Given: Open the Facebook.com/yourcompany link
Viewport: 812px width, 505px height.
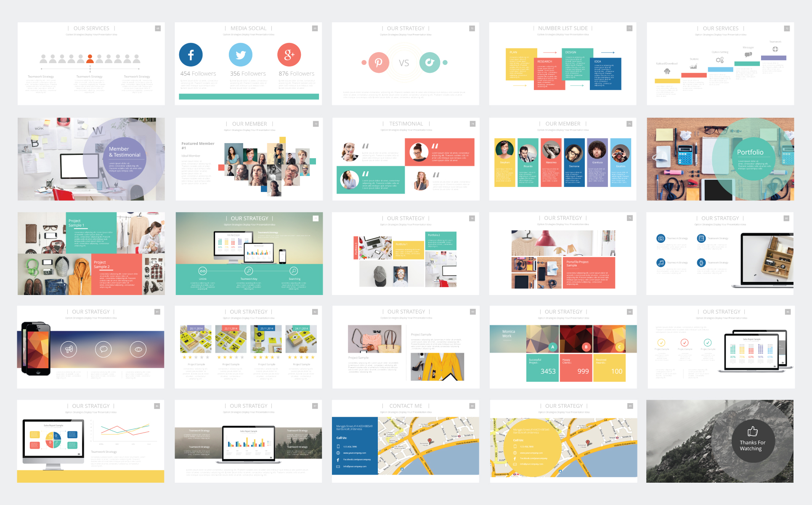Looking at the screenshot, I should 358,460.
